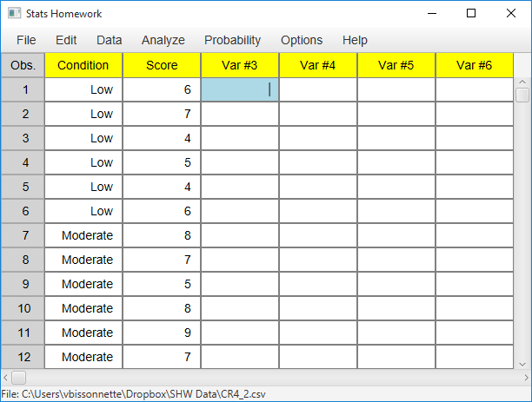The width and height of the screenshot is (532, 402).
Task: Select row header 4
Action: 23,162
